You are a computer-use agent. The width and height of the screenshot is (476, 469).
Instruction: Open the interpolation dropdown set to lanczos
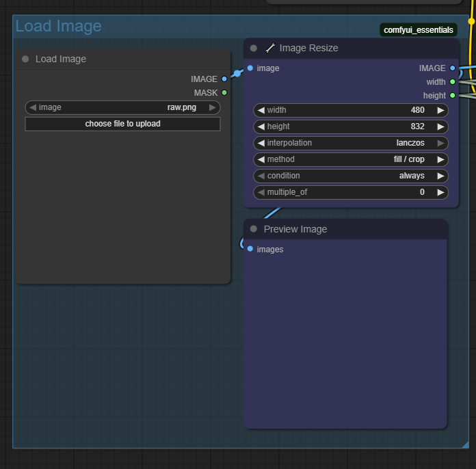pos(351,143)
